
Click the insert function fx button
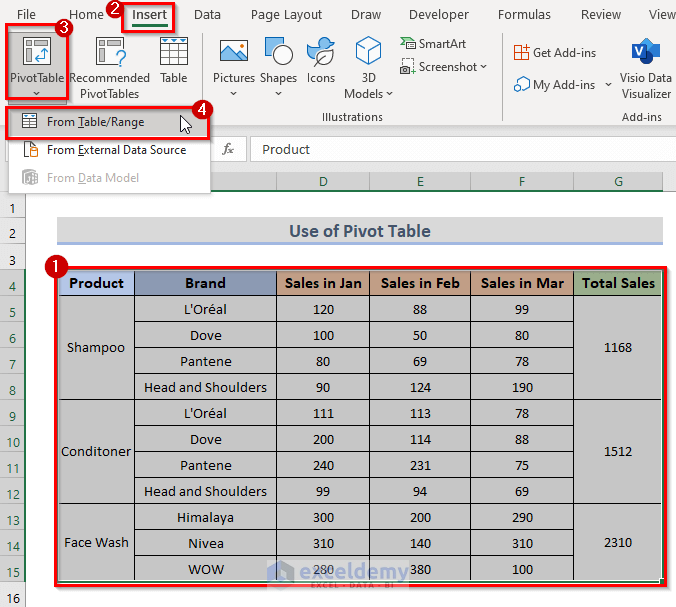pos(228,149)
